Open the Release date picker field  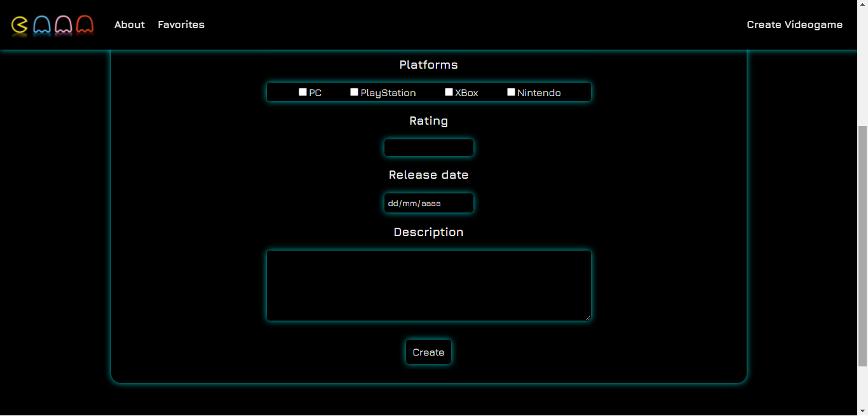(429, 204)
